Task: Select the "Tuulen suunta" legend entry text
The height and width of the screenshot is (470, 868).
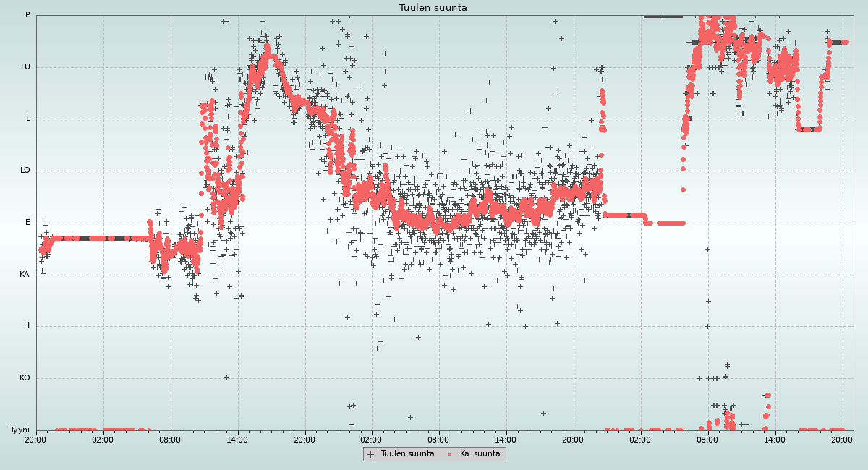Action: [407, 454]
